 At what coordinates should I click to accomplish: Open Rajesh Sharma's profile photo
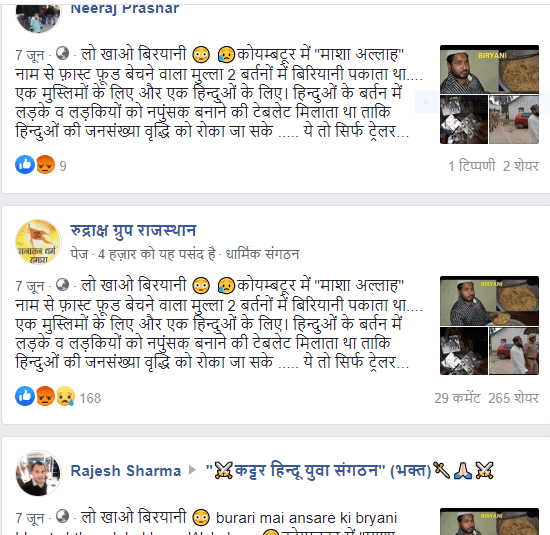38,473
